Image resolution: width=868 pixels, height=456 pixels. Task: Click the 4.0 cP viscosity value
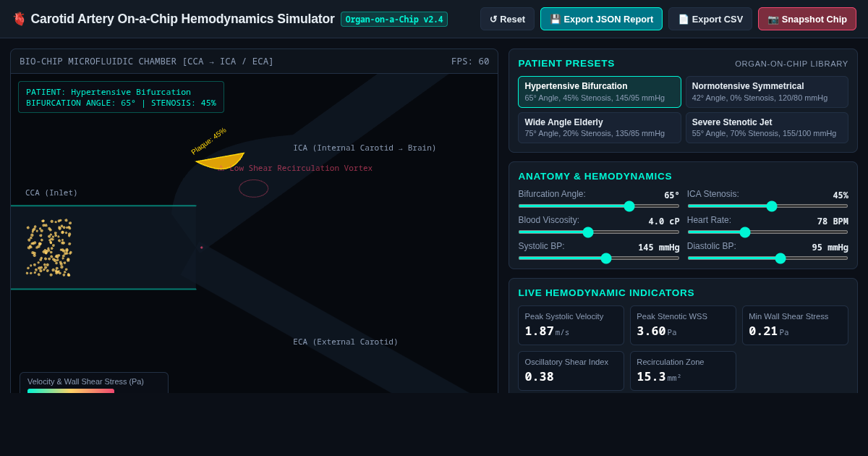tap(664, 221)
